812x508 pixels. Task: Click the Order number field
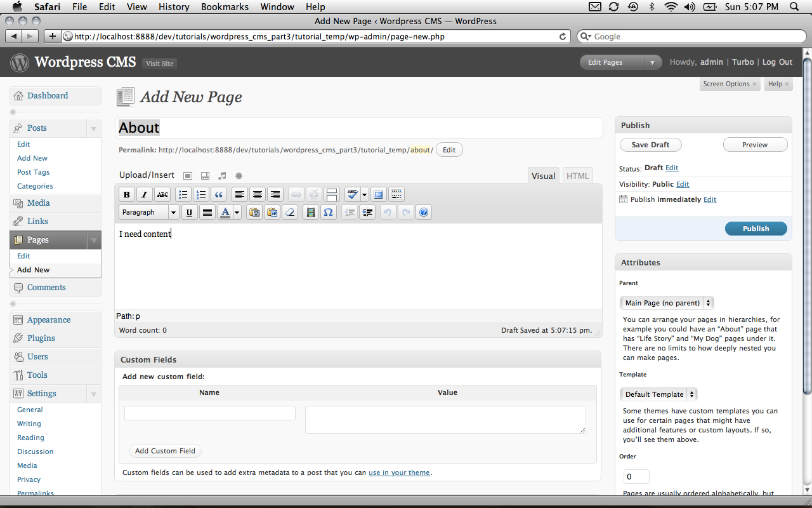click(x=636, y=476)
